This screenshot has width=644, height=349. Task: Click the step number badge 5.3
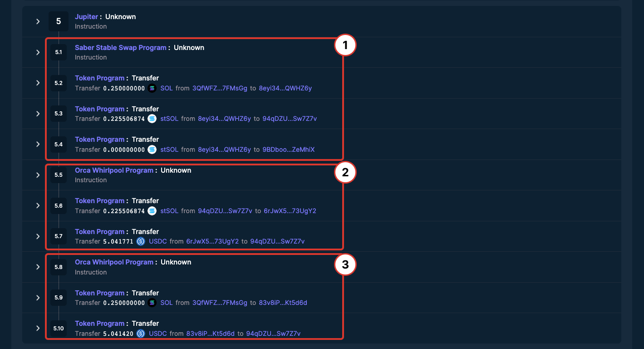coord(59,114)
